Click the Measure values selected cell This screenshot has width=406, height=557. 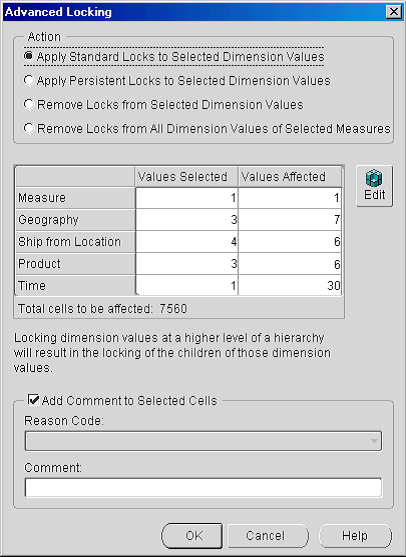coord(186,198)
